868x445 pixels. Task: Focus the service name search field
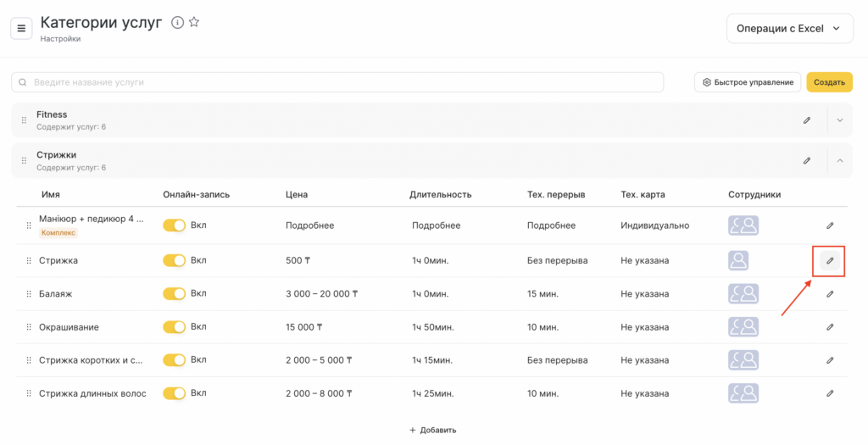(339, 82)
